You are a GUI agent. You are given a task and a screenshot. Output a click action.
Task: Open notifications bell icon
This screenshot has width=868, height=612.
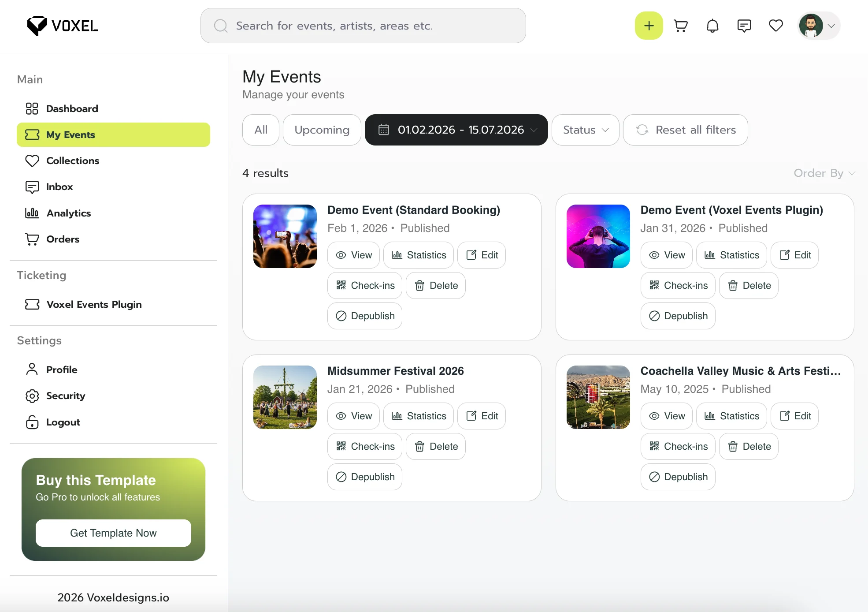click(712, 26)
